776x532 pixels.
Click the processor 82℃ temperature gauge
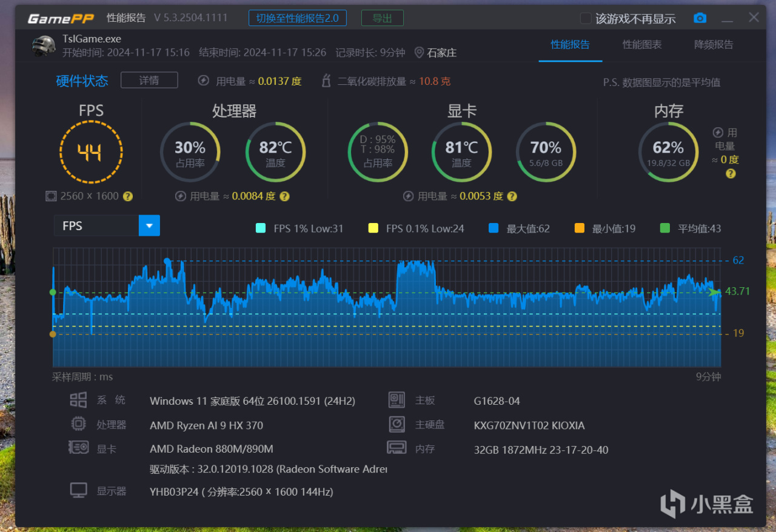[x=276, y=152]
